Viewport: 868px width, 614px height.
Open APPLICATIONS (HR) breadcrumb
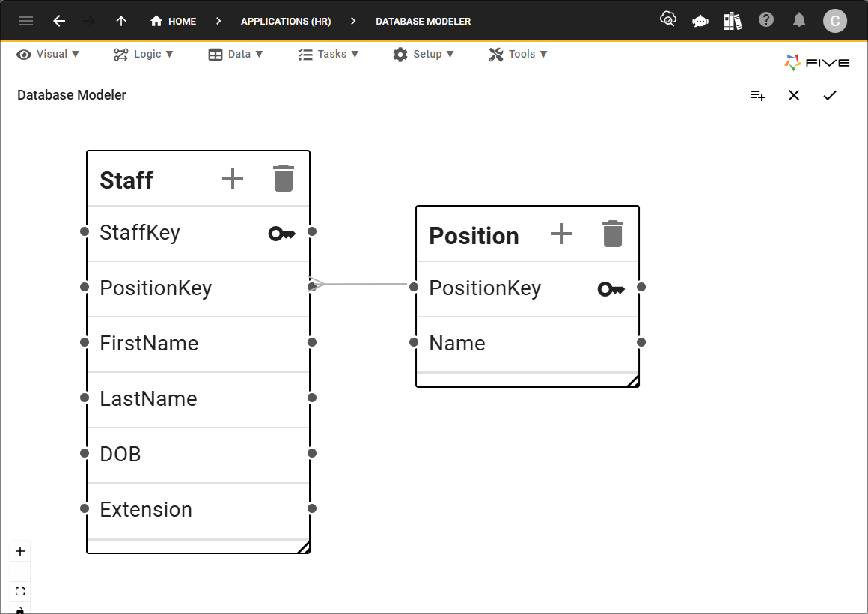point(286,21)
